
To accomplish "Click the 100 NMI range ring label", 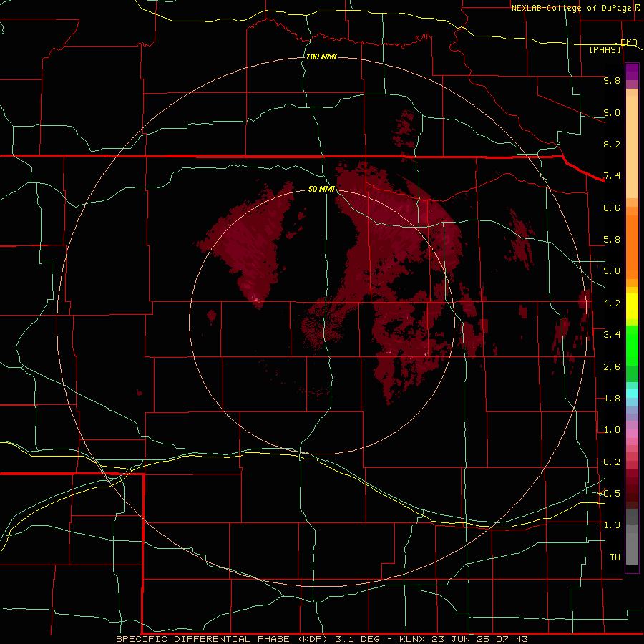I will (x=321, y=57).
